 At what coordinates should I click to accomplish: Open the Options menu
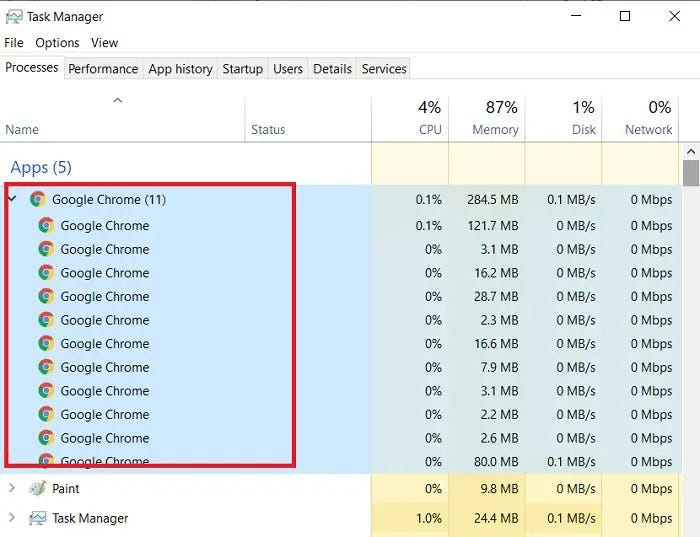57,43
